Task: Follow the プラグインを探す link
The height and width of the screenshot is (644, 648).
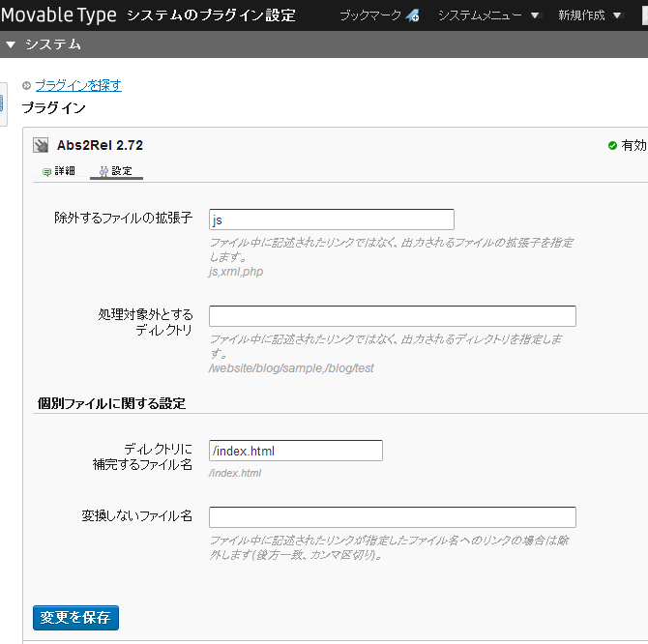Action: [x=78, y=85]
